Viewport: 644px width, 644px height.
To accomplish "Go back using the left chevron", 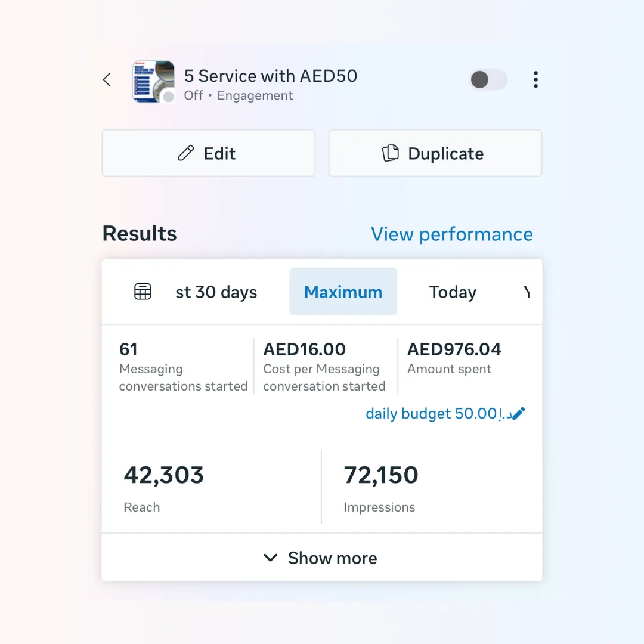I will pyautogui.click(x=107, y=80).
